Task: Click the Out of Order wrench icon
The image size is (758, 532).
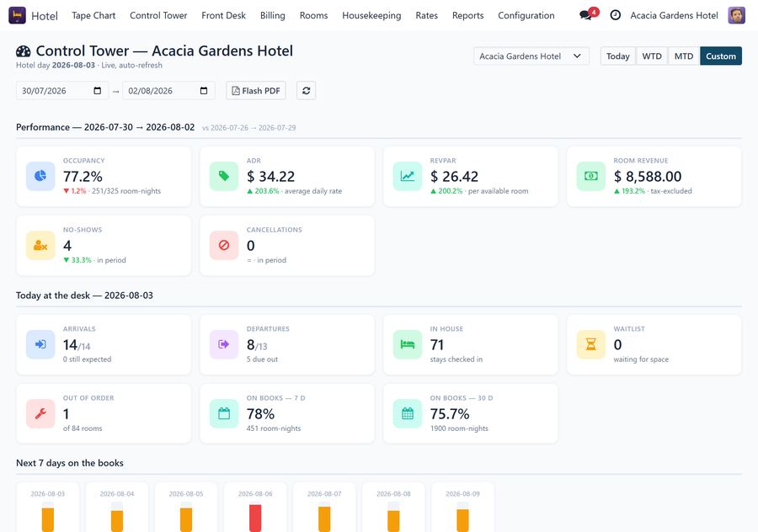Action: (40, 413)
